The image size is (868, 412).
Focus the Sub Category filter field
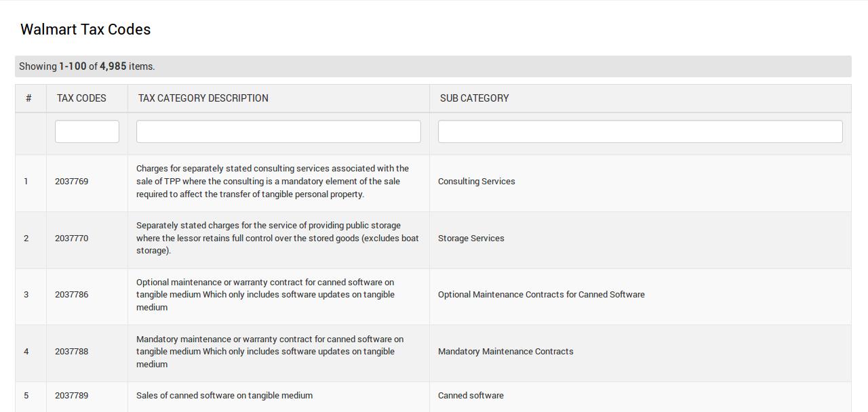(x=639, y=131)
